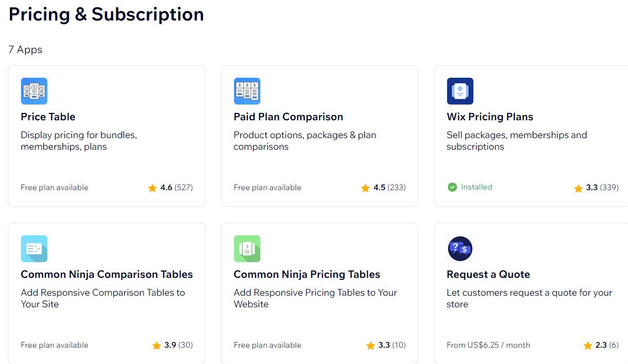Click Price Table's Free plan available label
The width and height of the screenshot is (628, 364).
pyautogui.click(x=55, y=188)
